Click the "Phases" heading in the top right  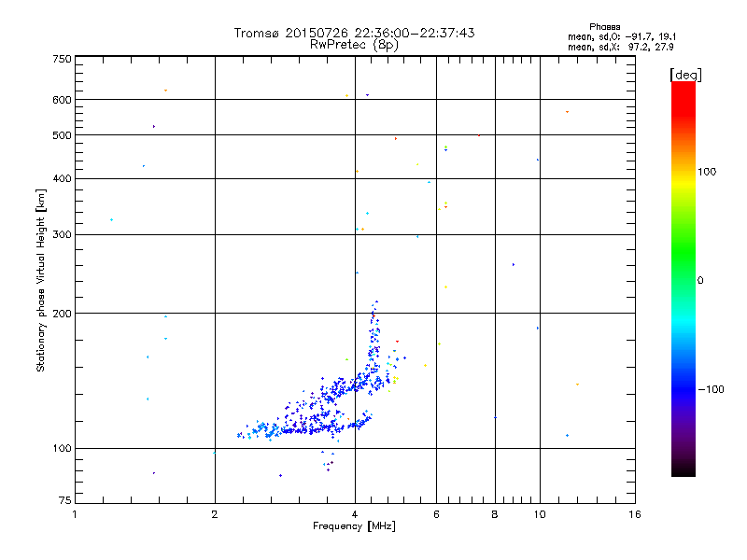pyautogui.click(x=604, y=27)
